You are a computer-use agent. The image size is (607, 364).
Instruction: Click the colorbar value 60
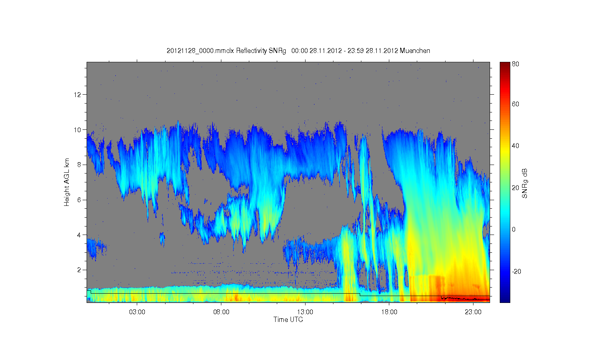tap(516, 104)
